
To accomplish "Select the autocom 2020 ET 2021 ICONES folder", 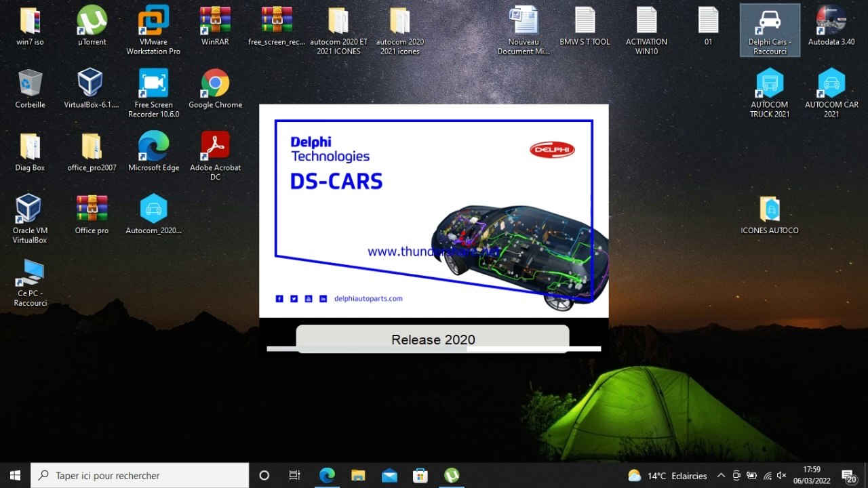I will click(x=338, y=30).
